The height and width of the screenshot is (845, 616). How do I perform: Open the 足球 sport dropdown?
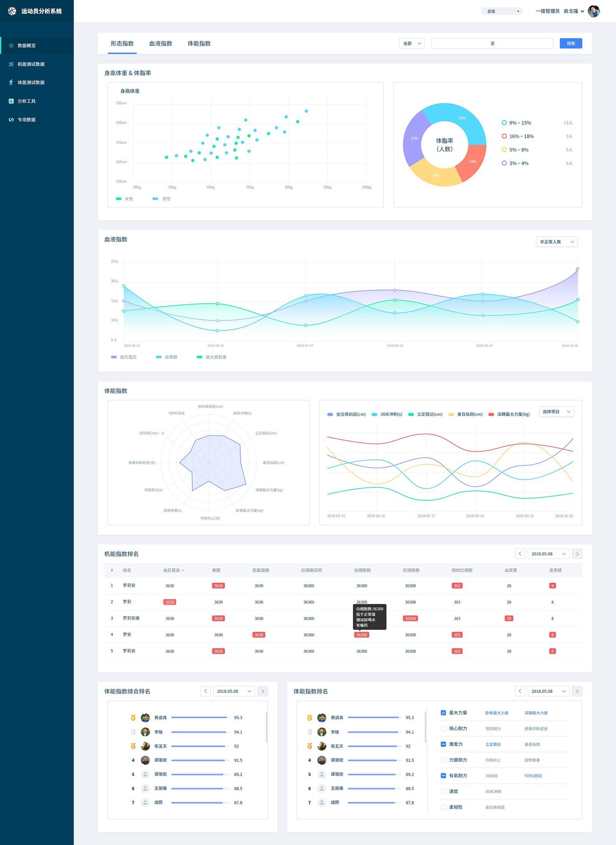[502, 11]
